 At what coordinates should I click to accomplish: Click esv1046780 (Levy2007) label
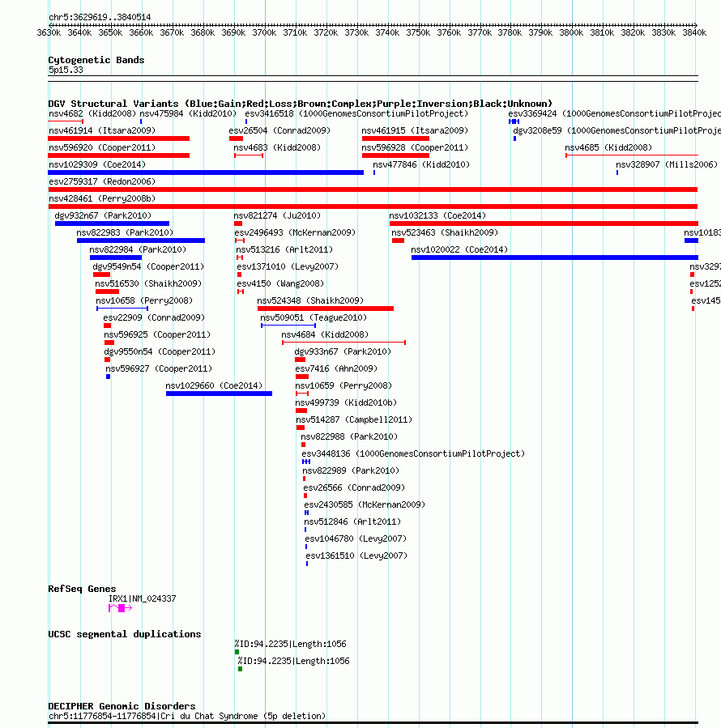(356, 539)
